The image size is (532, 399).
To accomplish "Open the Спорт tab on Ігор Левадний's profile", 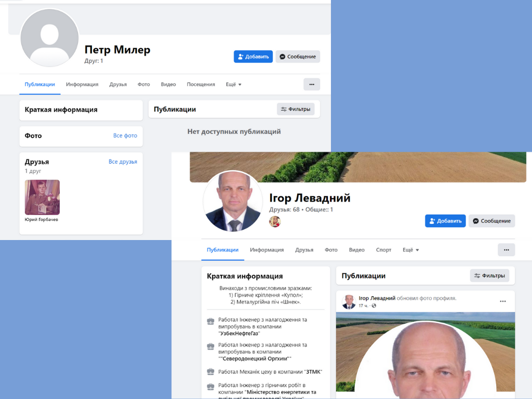I will click(x=383, y=250).
